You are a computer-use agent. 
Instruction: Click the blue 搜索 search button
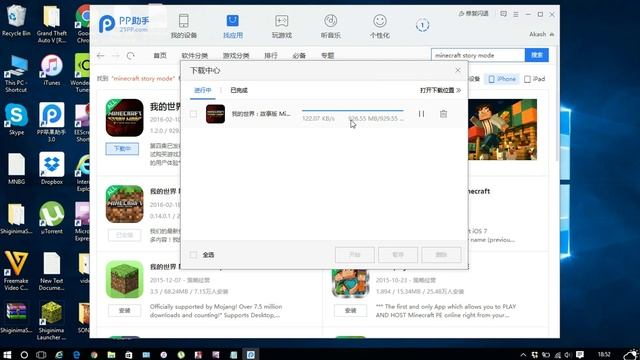(x=537, y=55)
